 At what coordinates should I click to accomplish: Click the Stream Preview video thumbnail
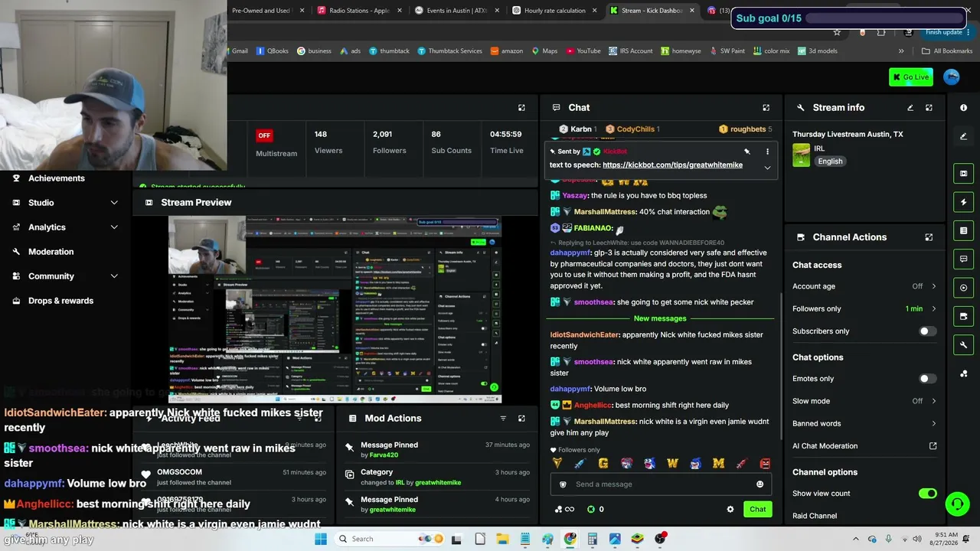pyautogui.click(x=335, y=309)
